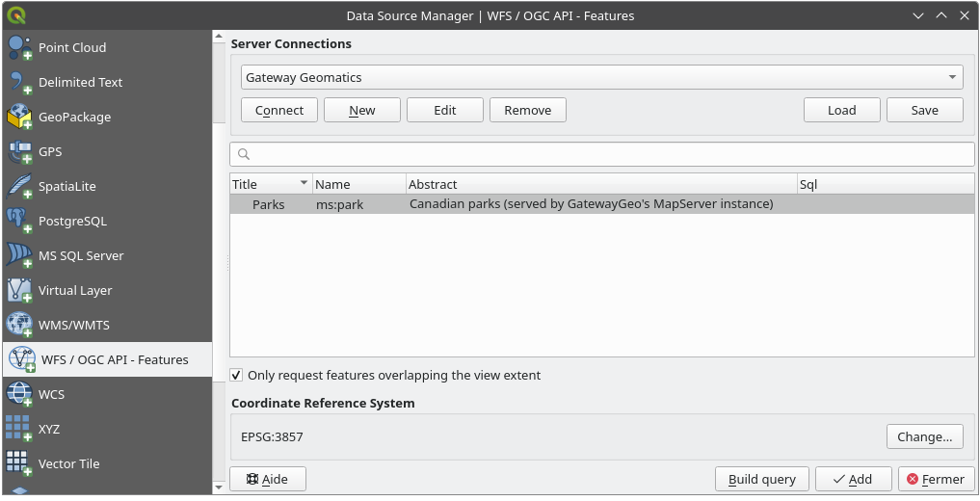Switch to the Vector Tile tab

[68, 463]
